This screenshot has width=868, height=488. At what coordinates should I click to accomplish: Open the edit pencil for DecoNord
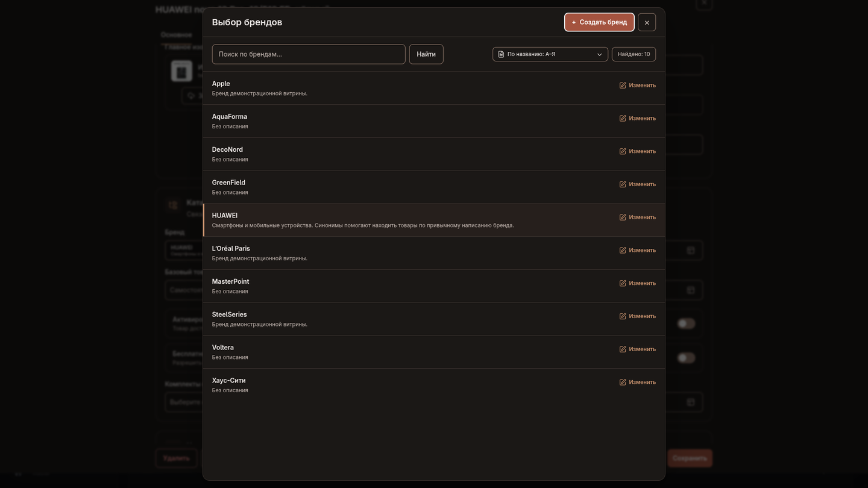pyautogui.click(x=623, y=151)
